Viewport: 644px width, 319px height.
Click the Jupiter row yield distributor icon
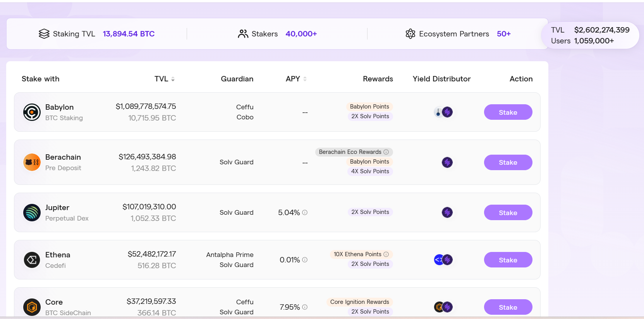[447, 212]
